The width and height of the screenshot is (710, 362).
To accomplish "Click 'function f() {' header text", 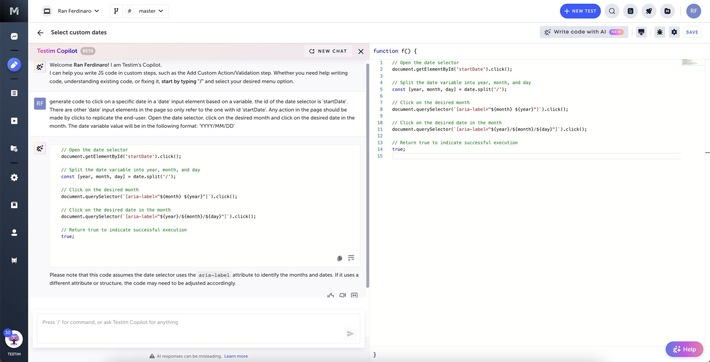I will pos(395,51).
